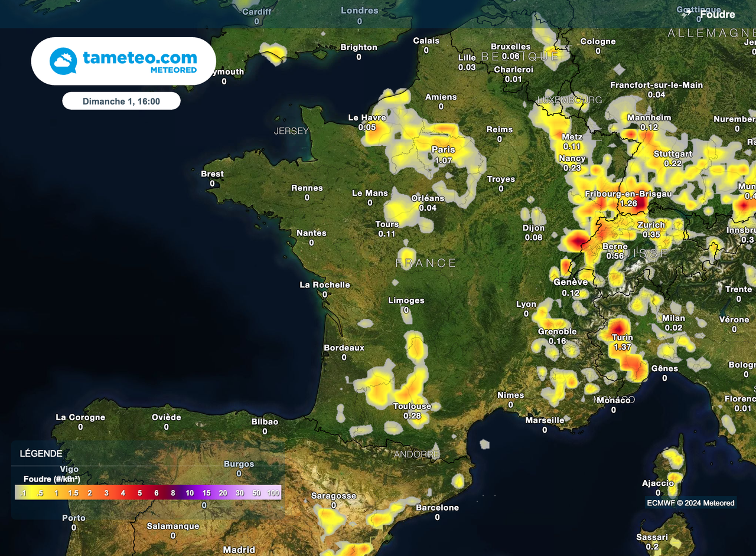Toggle the Foudre overlay layer
This screenshot has height=556, width=756.
[x=709, y=14]
